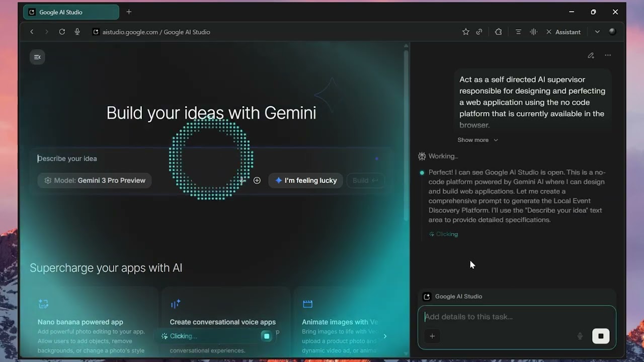Open the profile avatar in the browser toolbar
This screenshot has height=362, width=644.
coord(612,32)
